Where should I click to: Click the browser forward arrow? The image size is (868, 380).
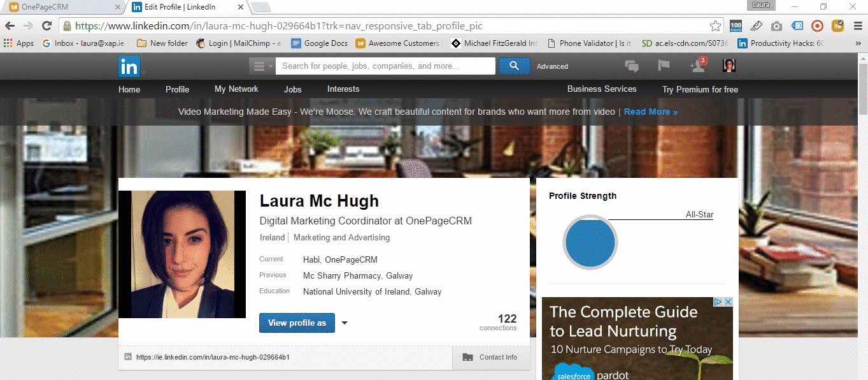pos(28,26)
